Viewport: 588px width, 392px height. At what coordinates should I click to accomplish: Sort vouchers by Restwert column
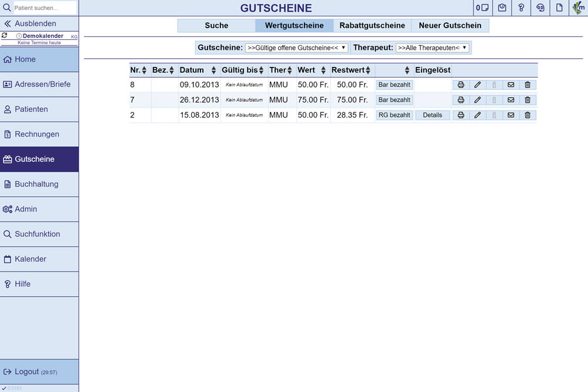pyautogui.click(x=369, y=71)
